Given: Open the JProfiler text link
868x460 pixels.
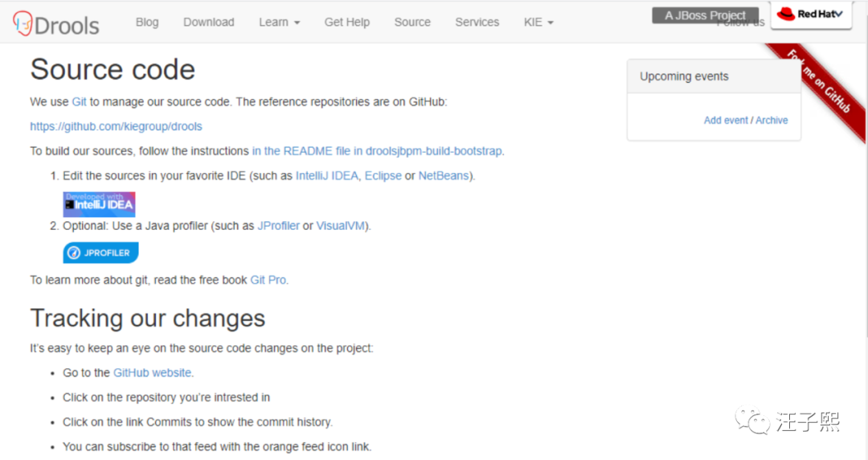Looking at the screenshot, I should [x=278, y=225].
